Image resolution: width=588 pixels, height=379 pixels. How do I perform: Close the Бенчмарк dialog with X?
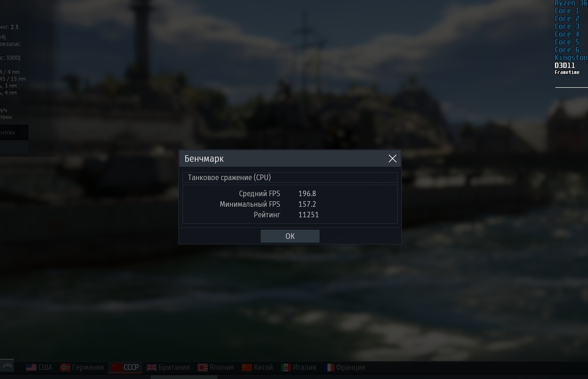coord(392,158)
